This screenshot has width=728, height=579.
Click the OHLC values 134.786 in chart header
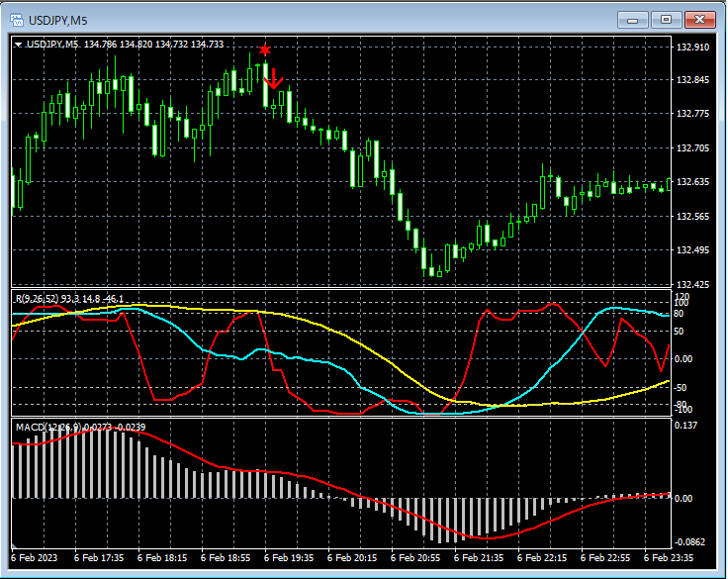pos(101,44)
